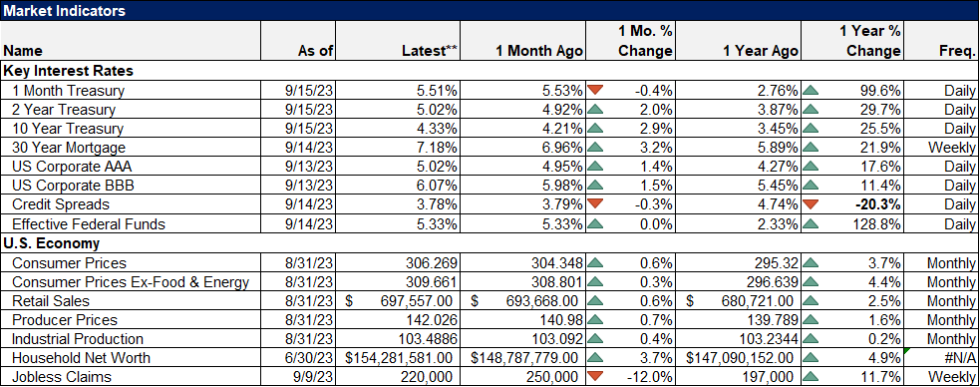
Task: Select the $148,787,779.00 month-ago cell
Action: click(x=523, y=358)
